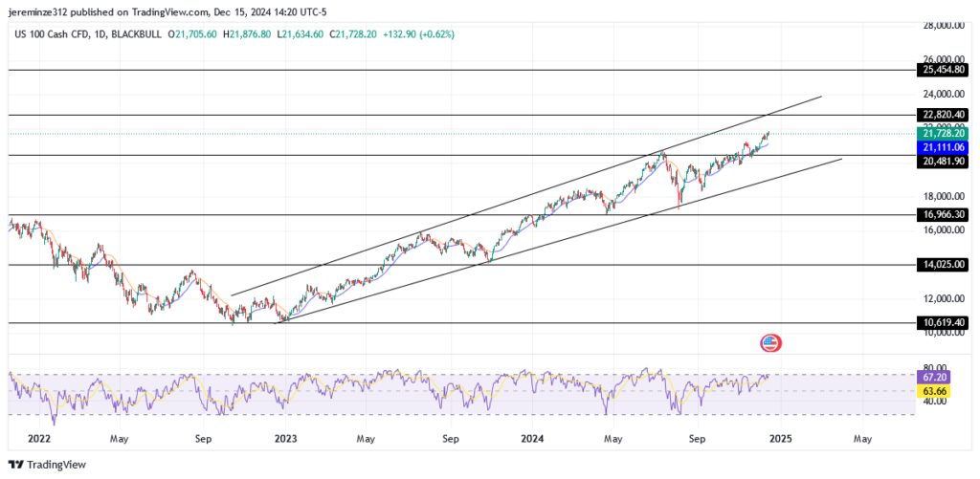Select the 14,025.00 price level label
The image size is (980, 479).
[942, 265]
